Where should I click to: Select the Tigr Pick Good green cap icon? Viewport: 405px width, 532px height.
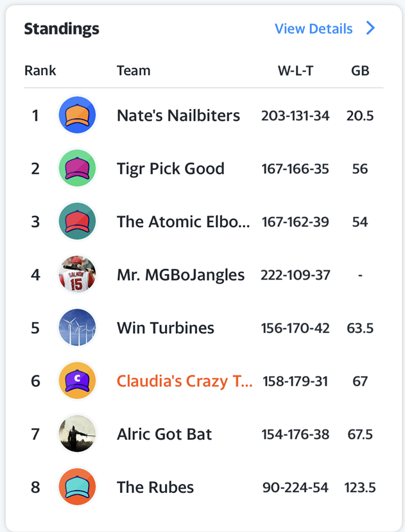click(x=77, y=168)
